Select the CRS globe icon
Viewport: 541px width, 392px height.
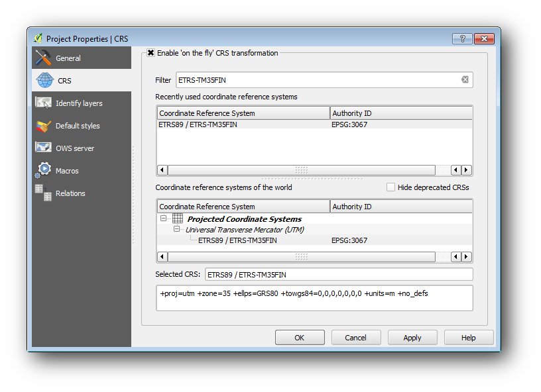[x=44, y=81]
